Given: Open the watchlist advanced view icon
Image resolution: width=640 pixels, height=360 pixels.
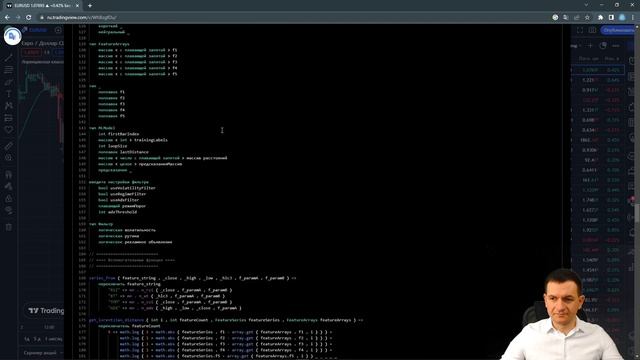Looking at the screenshot, I should 603,46.
